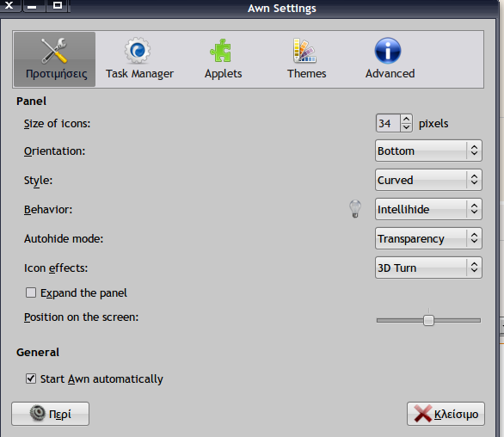Screen dimensions: 504x437
Task: Open the Icon effects dropdown showing 3D Turn
Action: (428, 268)
